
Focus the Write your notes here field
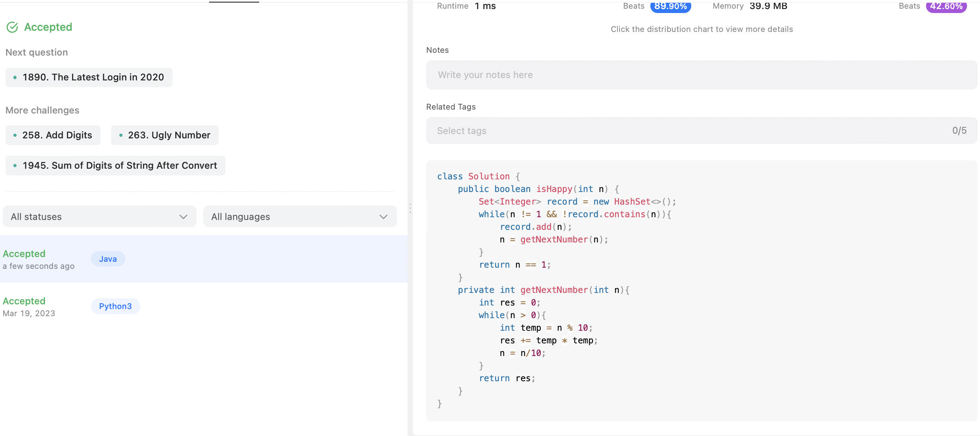coord(701,75)
